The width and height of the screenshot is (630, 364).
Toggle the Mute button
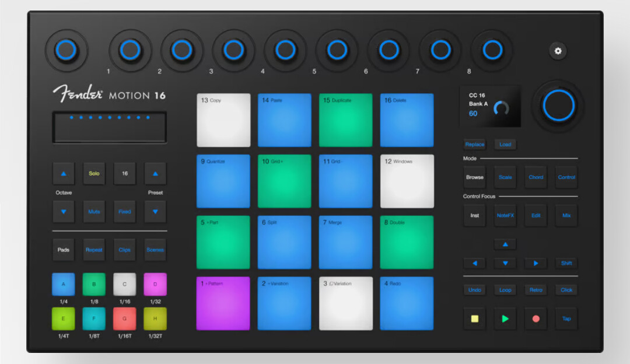94,212
